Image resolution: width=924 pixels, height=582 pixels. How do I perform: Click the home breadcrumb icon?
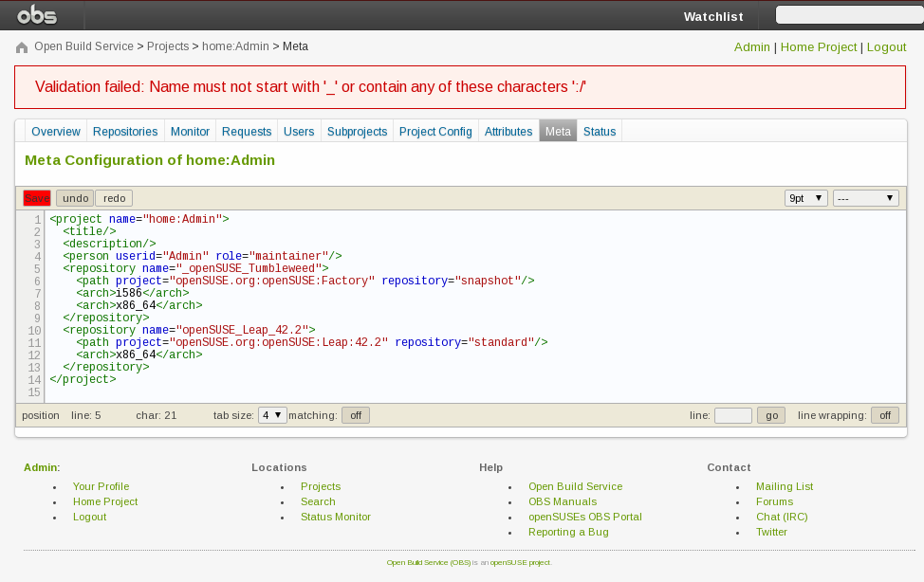[x=20, y=45]
